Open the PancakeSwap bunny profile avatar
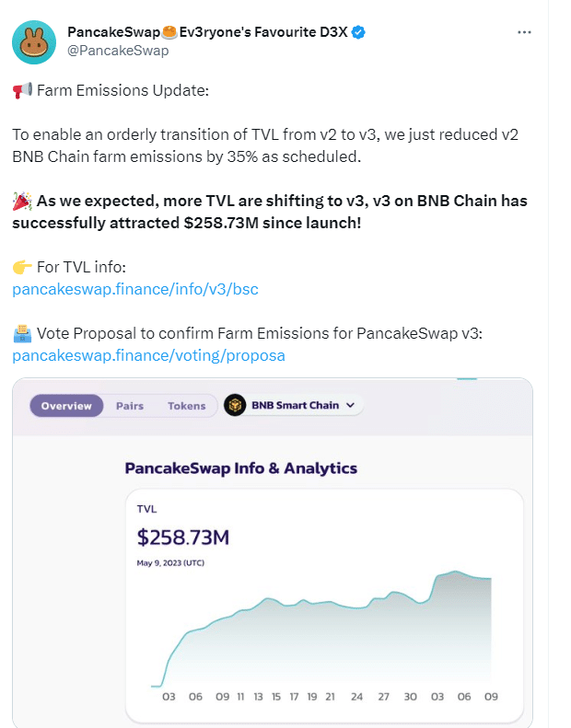Screen dimensions: 571x728 point(34,41)
